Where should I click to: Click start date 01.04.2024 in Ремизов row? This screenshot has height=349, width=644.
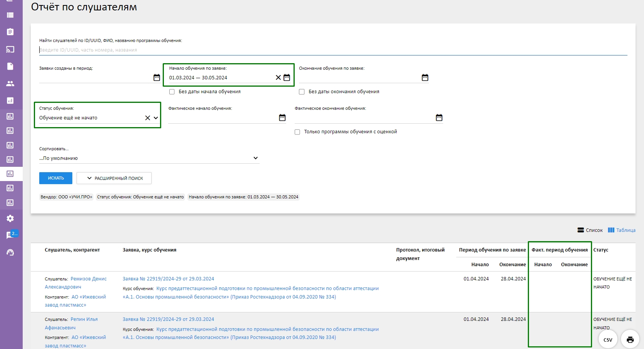pyautogui.click(x=476, y=279)
